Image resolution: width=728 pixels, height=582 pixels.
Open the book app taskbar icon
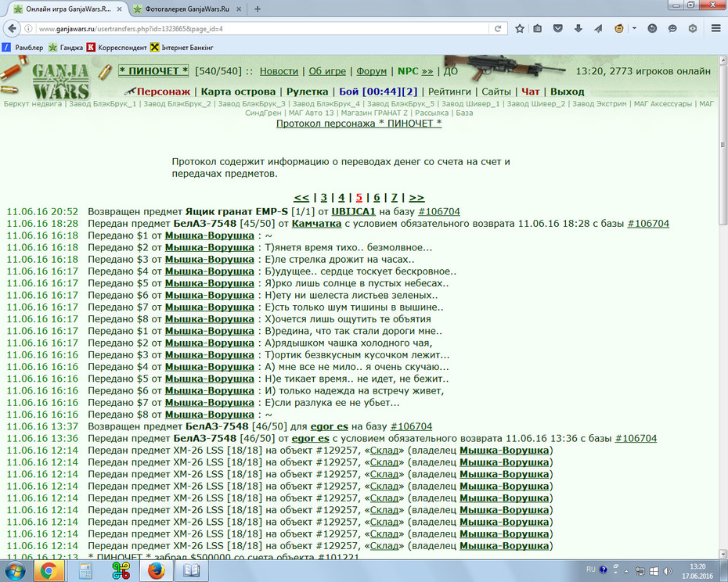point(191,571)
